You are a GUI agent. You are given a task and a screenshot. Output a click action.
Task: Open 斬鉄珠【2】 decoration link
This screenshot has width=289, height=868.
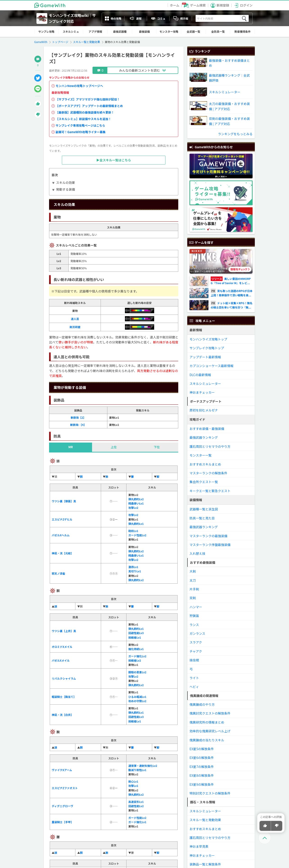pos(78,418)
